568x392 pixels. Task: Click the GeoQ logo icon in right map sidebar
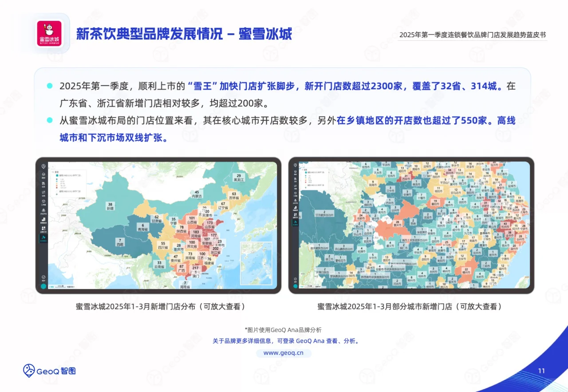(294, 166)
